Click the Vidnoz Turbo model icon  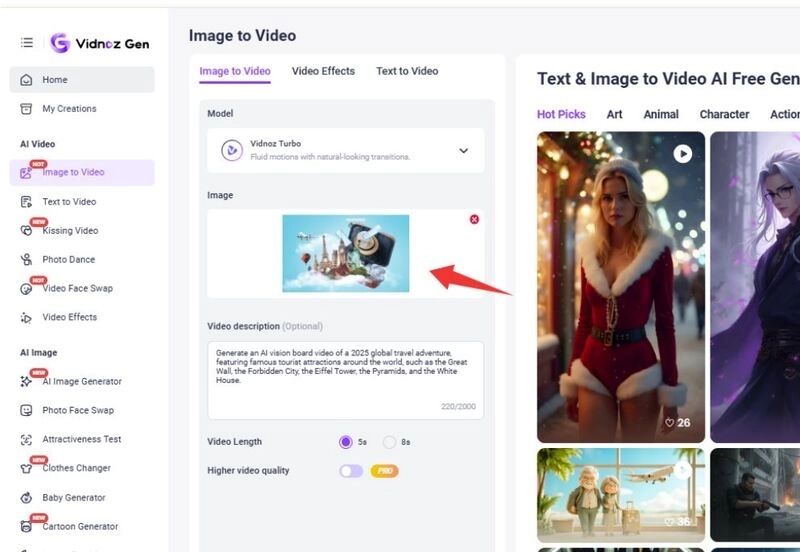coord(232,150)
